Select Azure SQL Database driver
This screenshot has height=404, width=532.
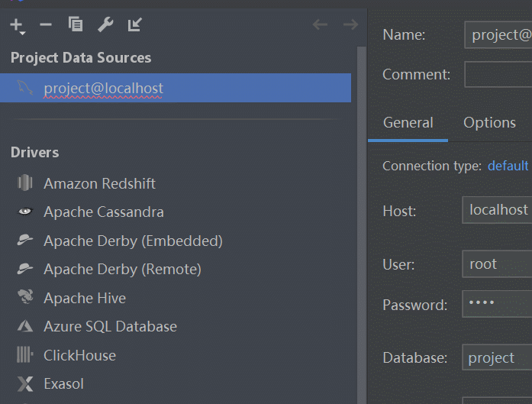110,327
